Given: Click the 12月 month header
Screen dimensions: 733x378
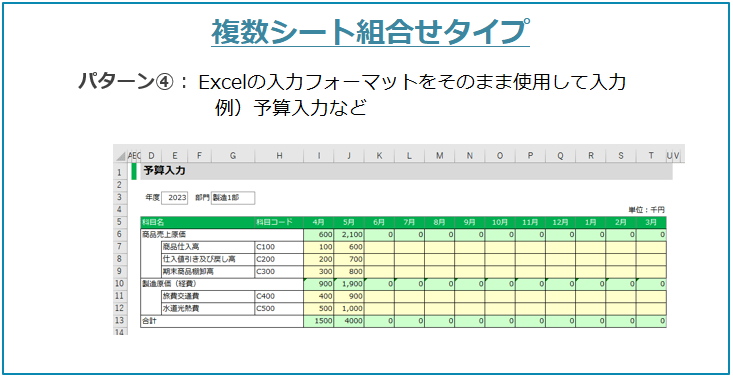Looking at the screenshot, I should (561, 222).
